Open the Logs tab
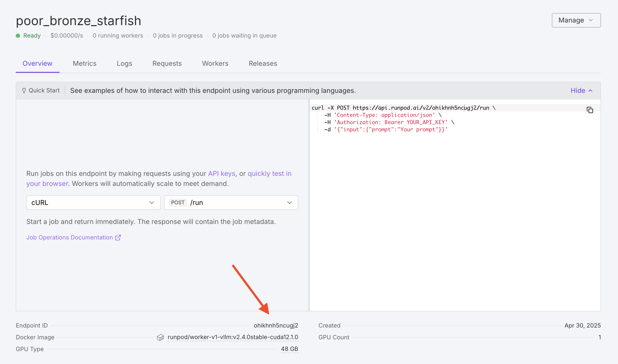618x364 pixels. tap(124, 64)
